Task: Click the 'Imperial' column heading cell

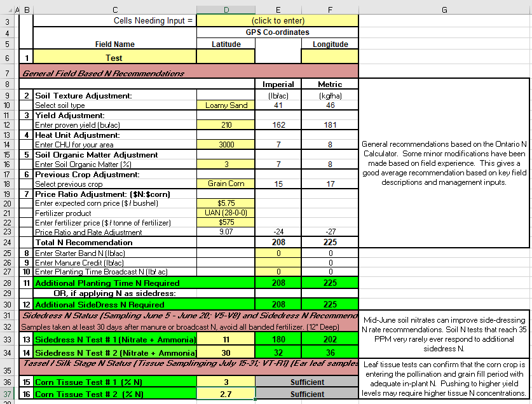Action: pyautogui.click(x=278, y=84)
